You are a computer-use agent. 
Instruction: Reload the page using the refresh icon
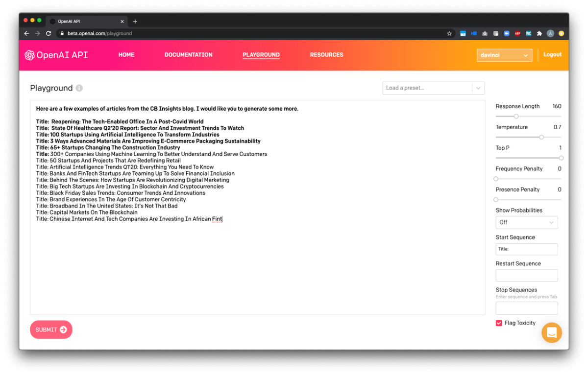point(49,34)
